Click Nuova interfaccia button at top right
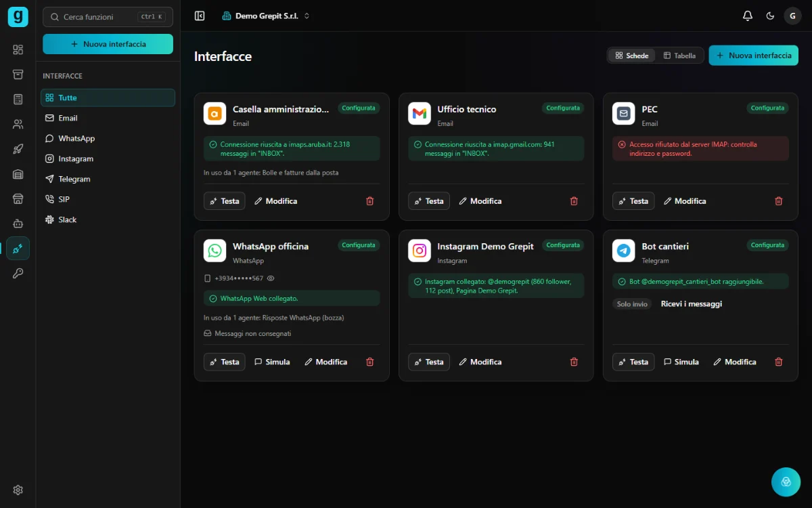Image resolution: width=812 pixels, height=508 pixels. pyautogui.click(x=753, y=56)
